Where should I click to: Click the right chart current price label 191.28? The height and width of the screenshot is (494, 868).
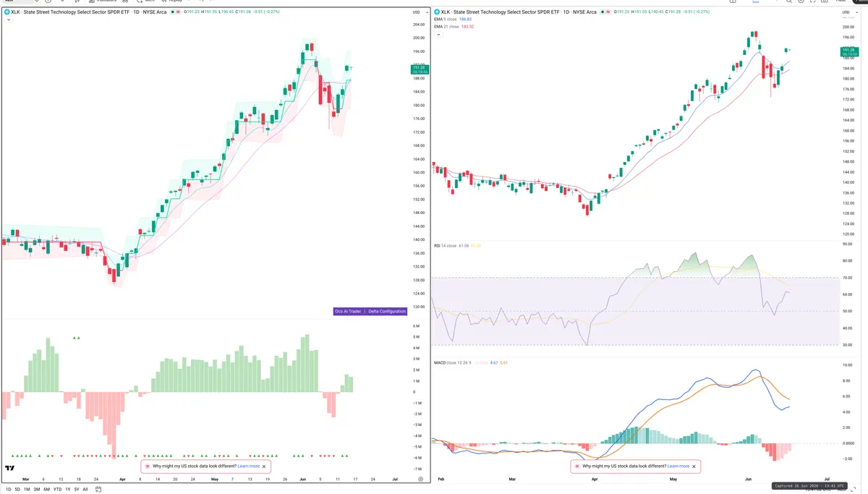849,51
